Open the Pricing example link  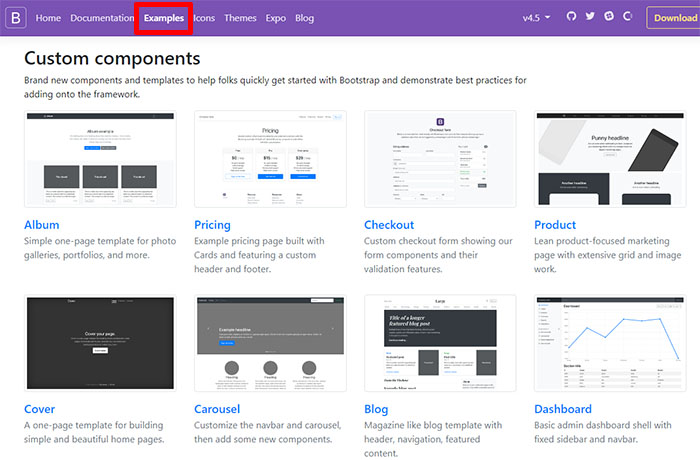[x=212, y=225]
